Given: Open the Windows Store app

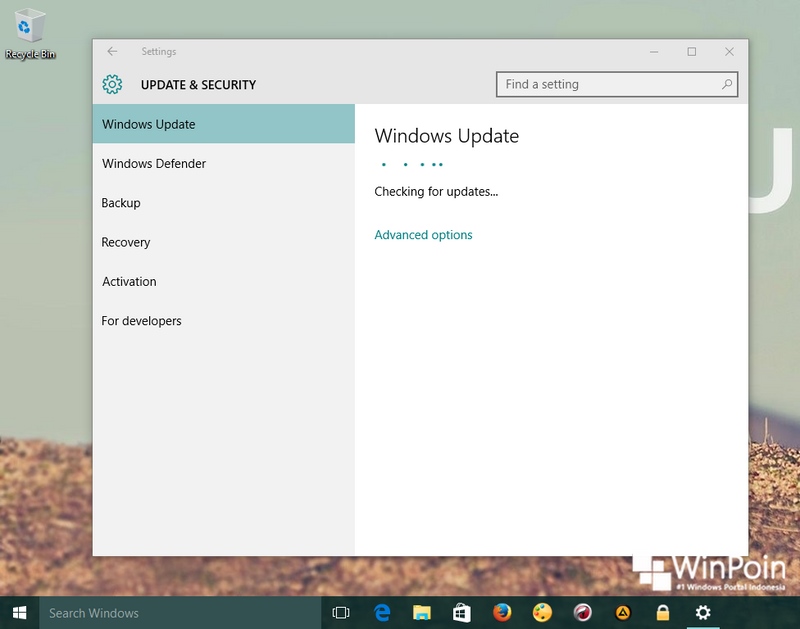Looking at the screenshot, I should (x=460, y=613).
